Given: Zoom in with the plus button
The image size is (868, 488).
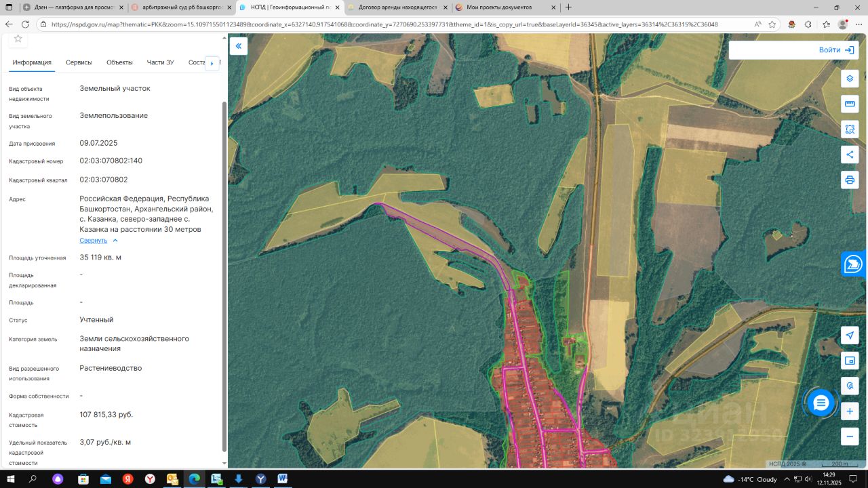Looking at the screenshot, I should click(850, 411).
